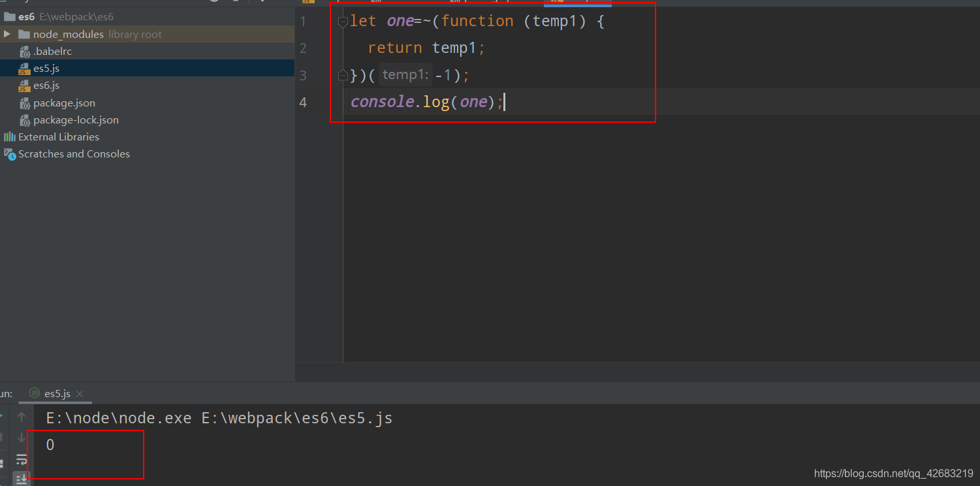Collapse the function fold marker on line 1
980x486 pixels.
click(343, 22)
